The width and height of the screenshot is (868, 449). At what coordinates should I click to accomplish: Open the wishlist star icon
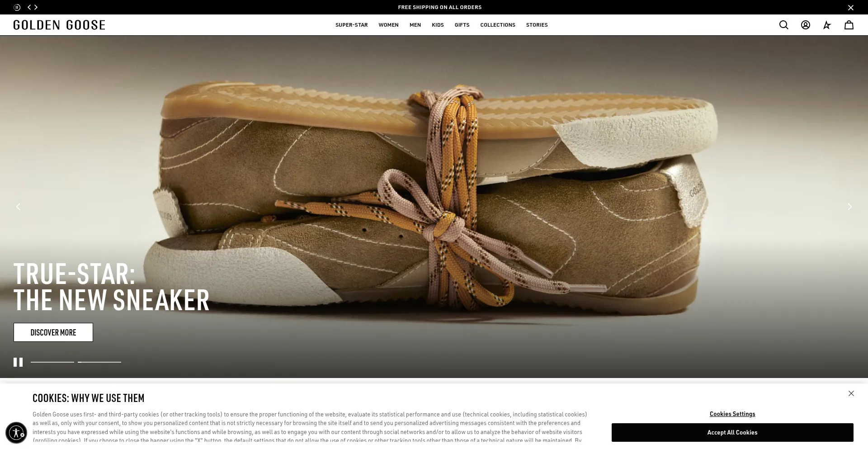(x=827, y=25)
